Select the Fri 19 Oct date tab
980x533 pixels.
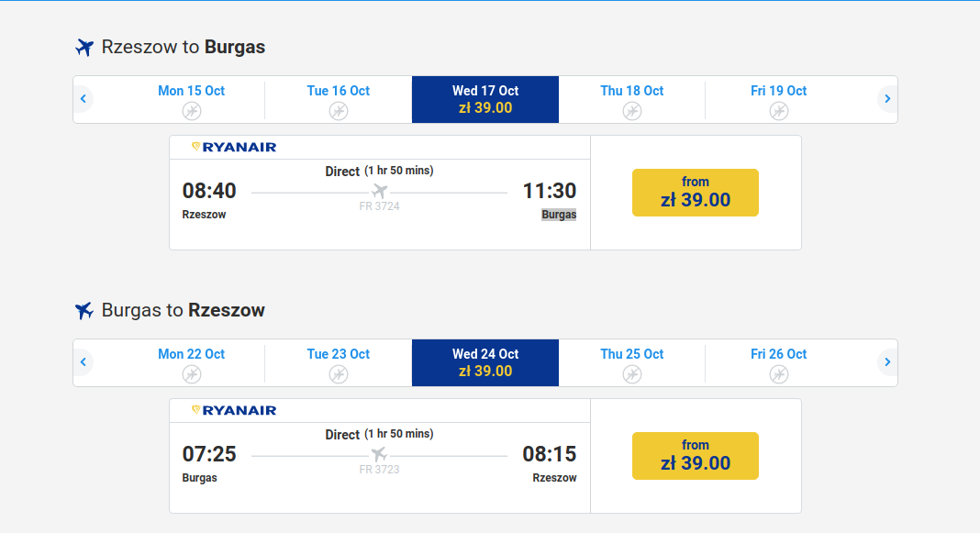click(779, 99)
